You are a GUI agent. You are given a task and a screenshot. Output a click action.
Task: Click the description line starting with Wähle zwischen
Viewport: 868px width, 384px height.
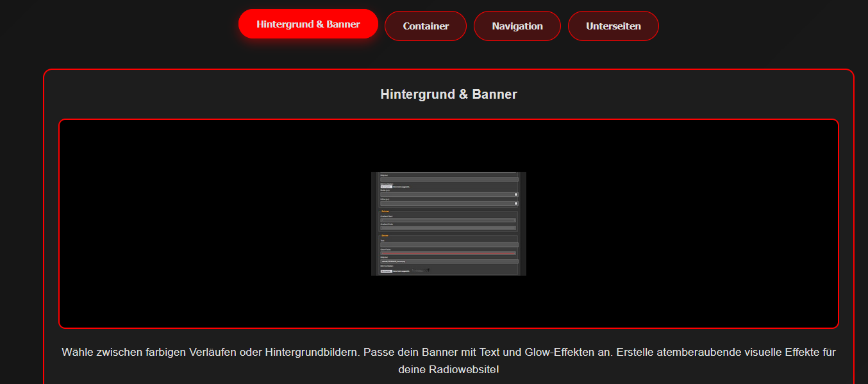pyautogui.click(x=448, y=352)
